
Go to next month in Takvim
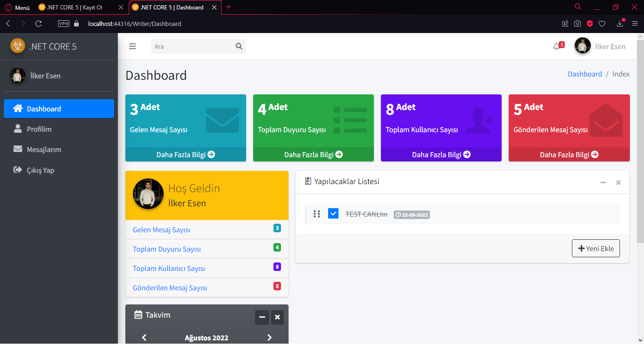[269, 338]
